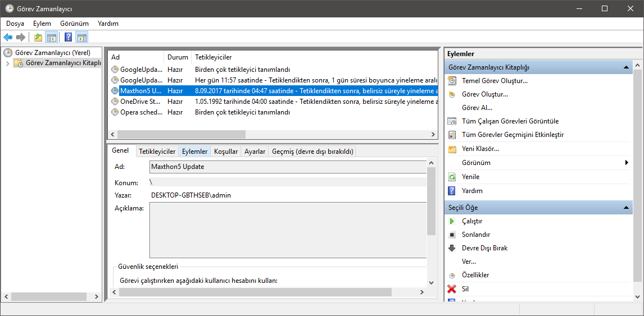This screenshot has height=316, width=644.
Task: Click Ver... export action
Action: point(469,262)
